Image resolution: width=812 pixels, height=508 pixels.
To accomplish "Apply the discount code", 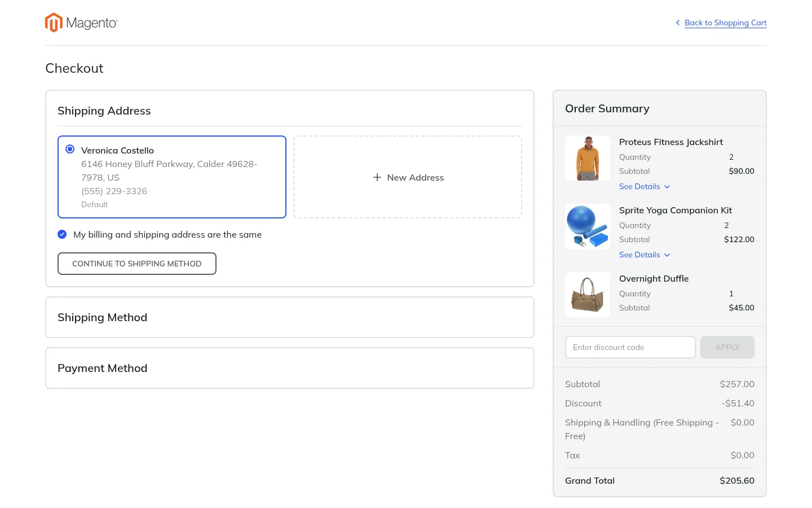I will 727,347.
